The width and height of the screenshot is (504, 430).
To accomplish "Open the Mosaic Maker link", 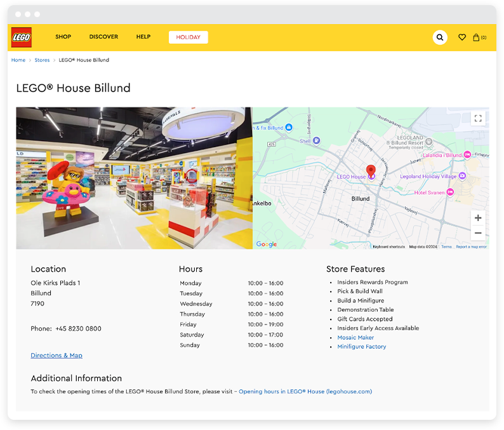I will point(355,337).
